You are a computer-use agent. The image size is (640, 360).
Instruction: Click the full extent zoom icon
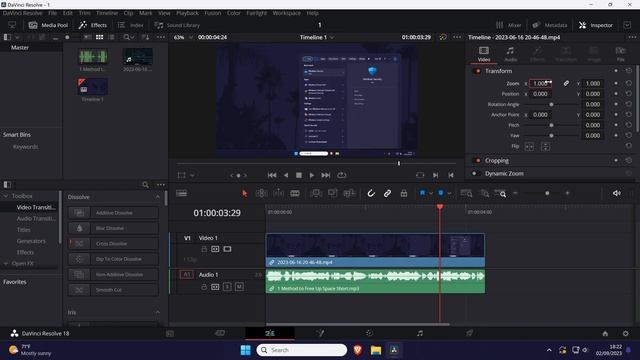(x=466, y=193)
